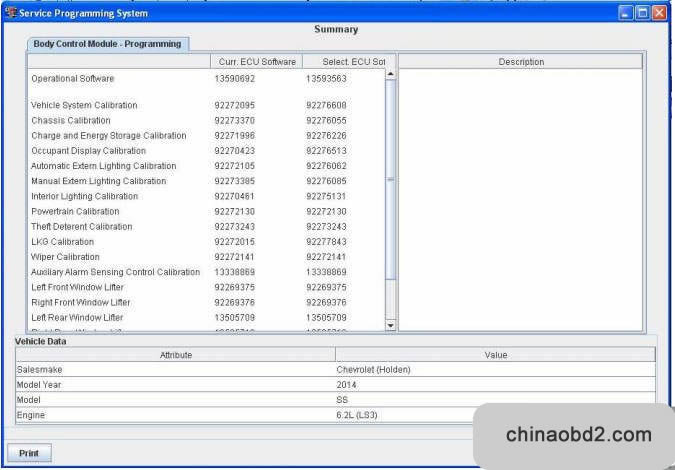Select the Powertrain Calibration row
675x470 pixels.
tap(207, 211)
